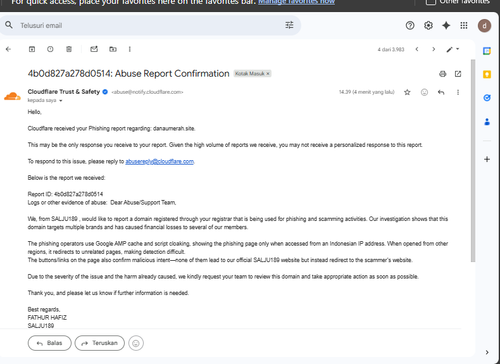Screen dimensions: 500x364
Task: Mark email as unread
Action: coord(94,49)
